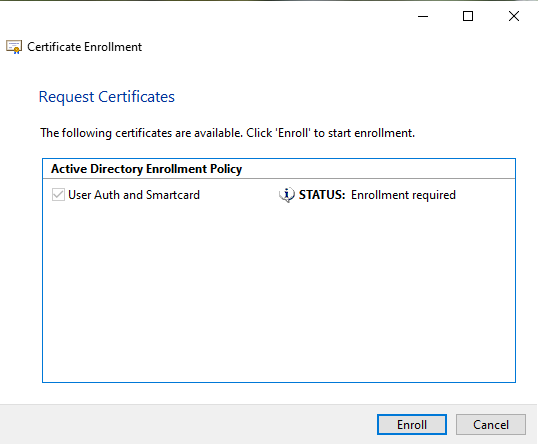Cancel the certificate request
538x444 pixels.
point(491,424)
